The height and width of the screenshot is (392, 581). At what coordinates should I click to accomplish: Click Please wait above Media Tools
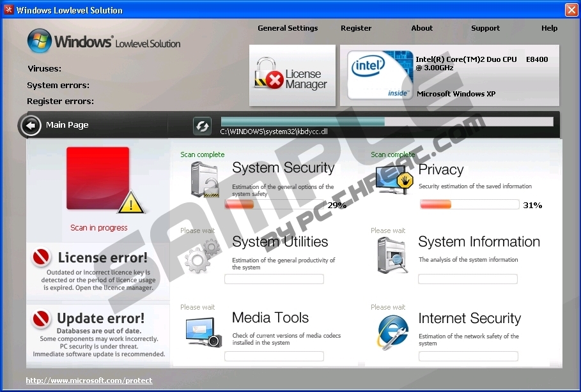pyautogui.click(x=198, y=307)
